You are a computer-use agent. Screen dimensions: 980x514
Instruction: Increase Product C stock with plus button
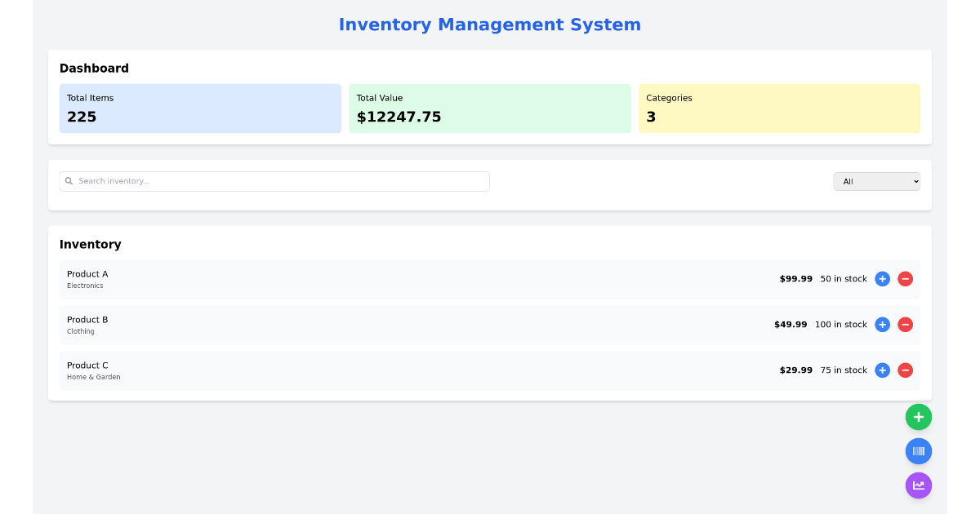[x=882, y=370]
